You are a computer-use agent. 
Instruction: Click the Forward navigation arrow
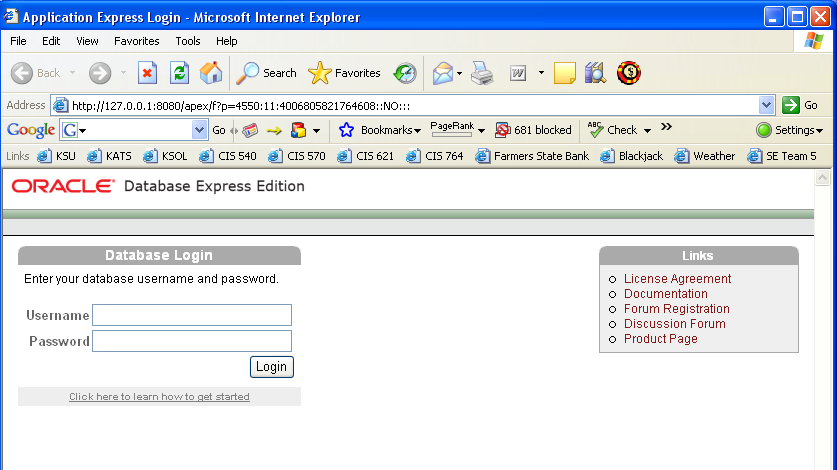100,73
